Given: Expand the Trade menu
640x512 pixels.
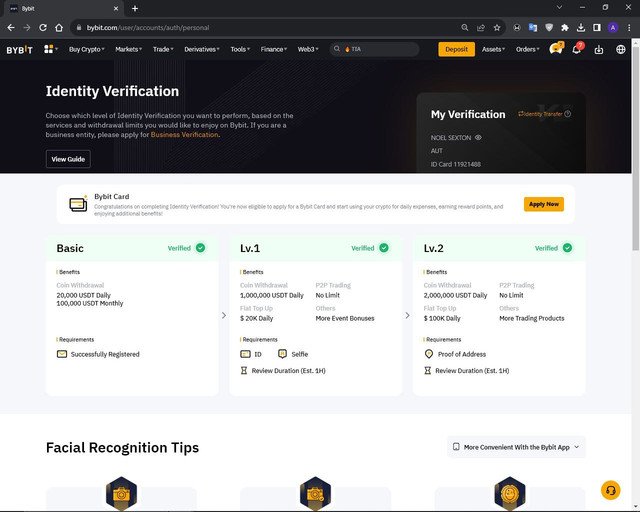Looking at the screenshot, I should click(163, 49).
